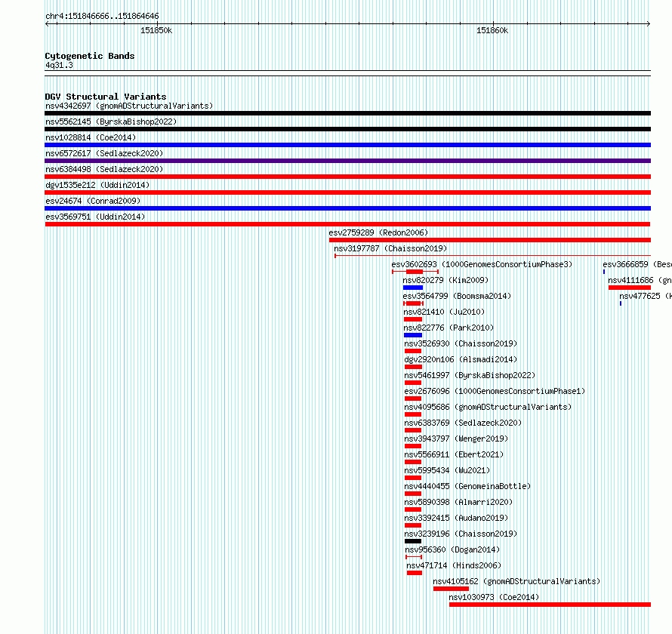Screen dimensions: 672x634
Task: Open nsv5995434 (Wu2021) label
Action: click(x=447, y=470)
